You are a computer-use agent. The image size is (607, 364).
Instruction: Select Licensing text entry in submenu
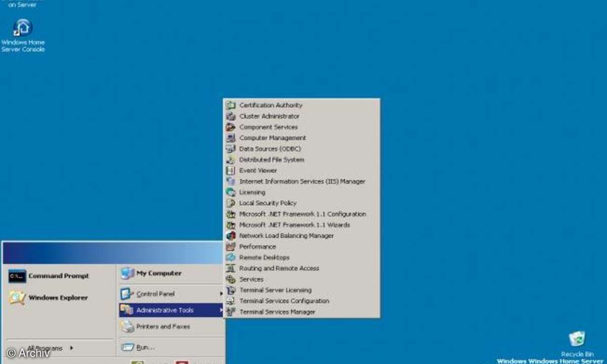point(252,192)
